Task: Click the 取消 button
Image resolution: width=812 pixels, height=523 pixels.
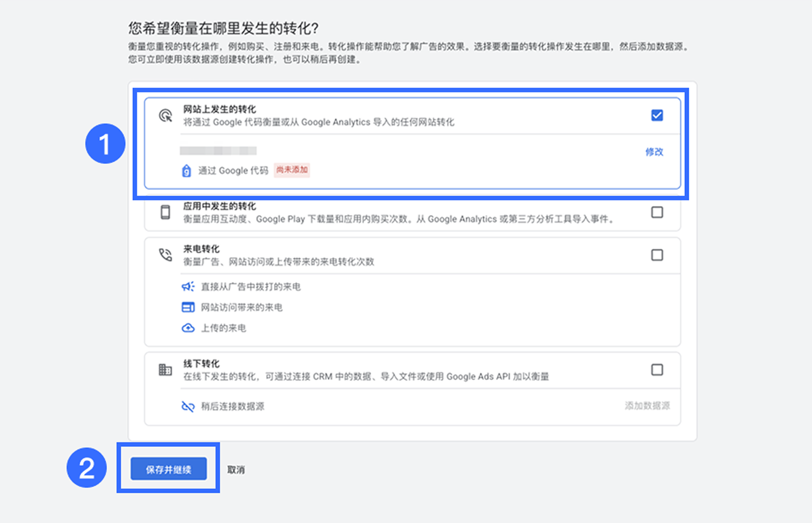Action: coord(236,470)
